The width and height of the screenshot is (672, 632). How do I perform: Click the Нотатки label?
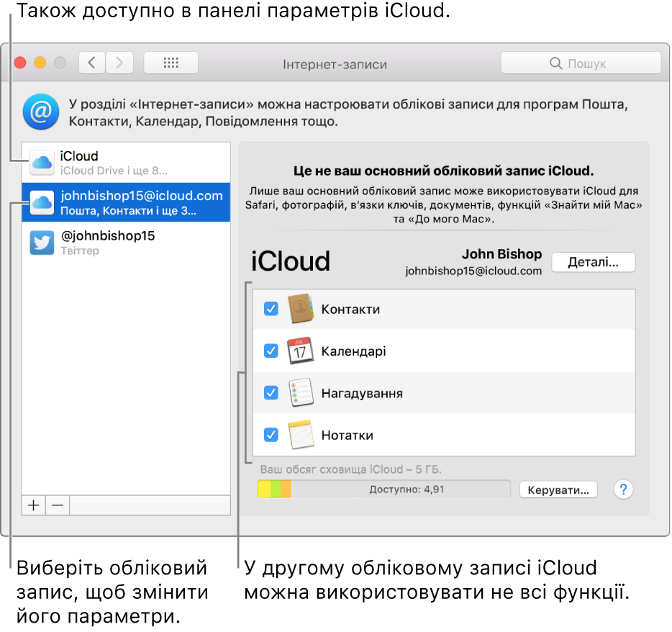pos(347,435)
